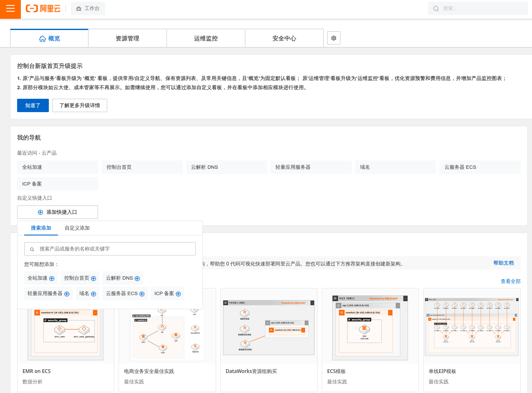Image resolution: width=532 pixels, height=393 pixels.
Task: Add 轻量应用服务器 via plus icon
Action: [67, 294]
